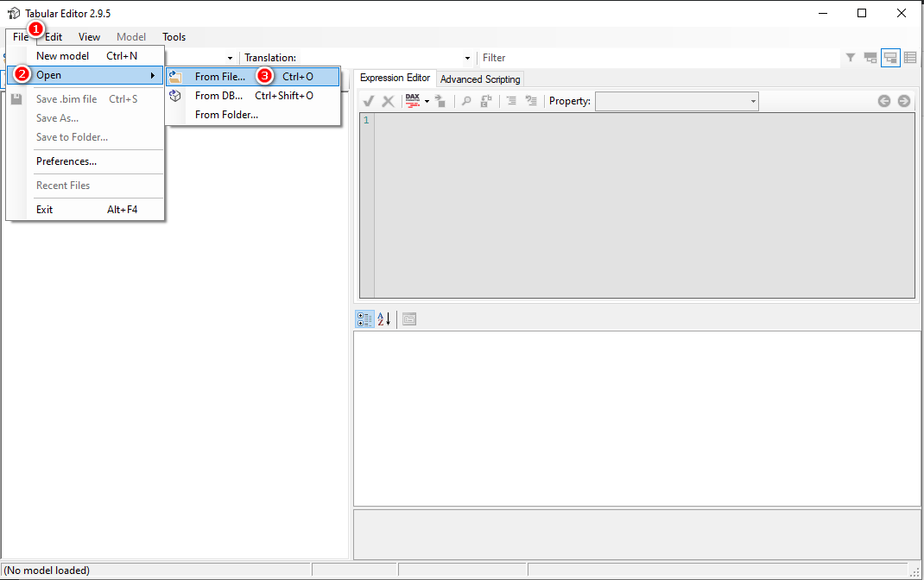
Task: Click inside the expression editor text area
Action: [645, 205]
